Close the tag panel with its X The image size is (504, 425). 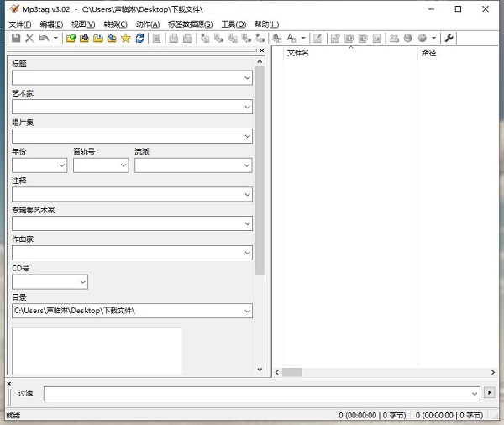261,50
